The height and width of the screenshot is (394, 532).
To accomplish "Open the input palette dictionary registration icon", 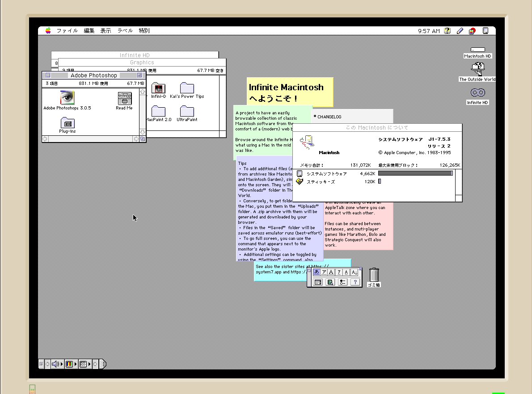I will [330, 282].
